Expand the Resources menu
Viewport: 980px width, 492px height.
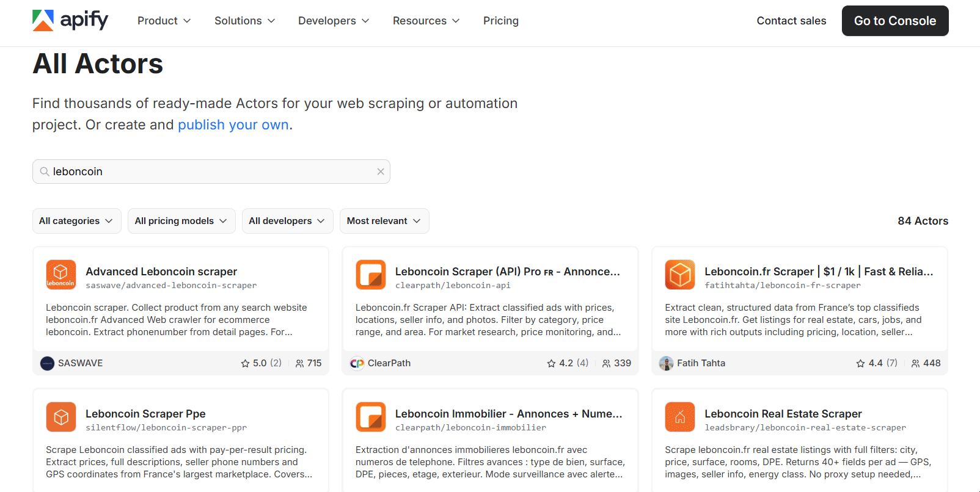click(x=426, y=21)
